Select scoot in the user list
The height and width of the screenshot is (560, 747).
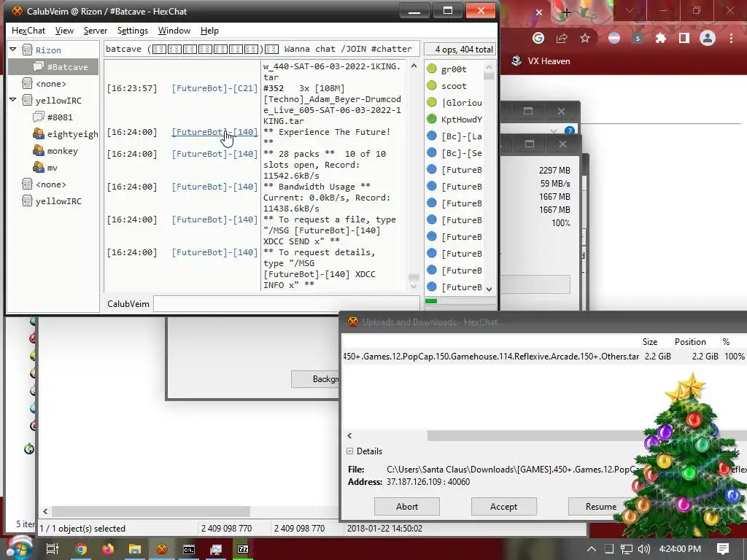[454, 86]
